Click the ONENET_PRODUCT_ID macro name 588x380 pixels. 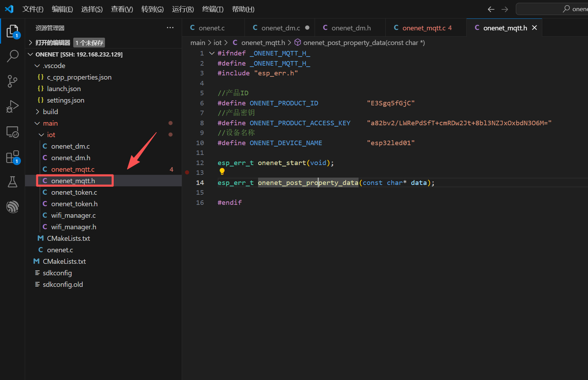(284, 103)
